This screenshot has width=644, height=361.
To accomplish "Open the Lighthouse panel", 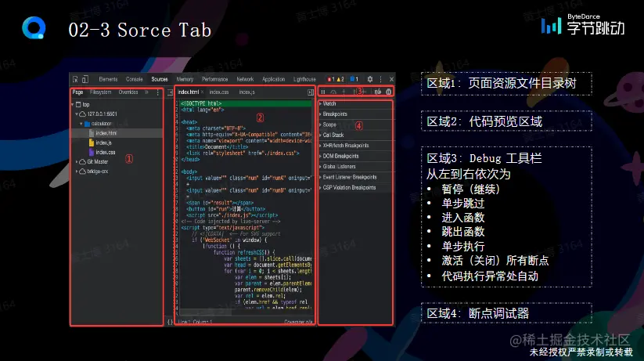I will pos(304,79).
